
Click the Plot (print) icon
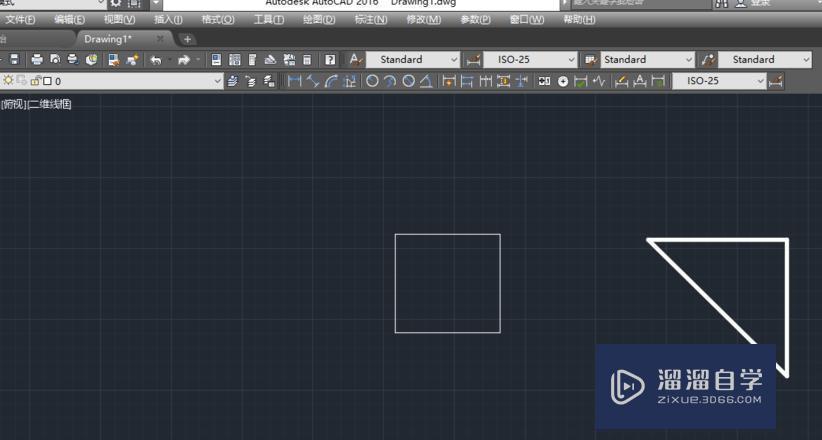pyautogui.click(x=37, y=59)
